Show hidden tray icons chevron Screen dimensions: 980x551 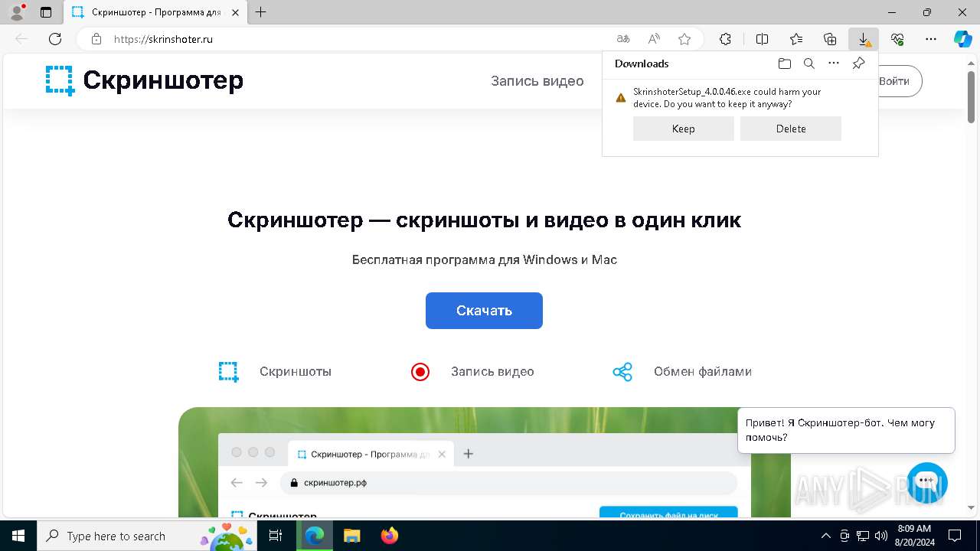825,536
